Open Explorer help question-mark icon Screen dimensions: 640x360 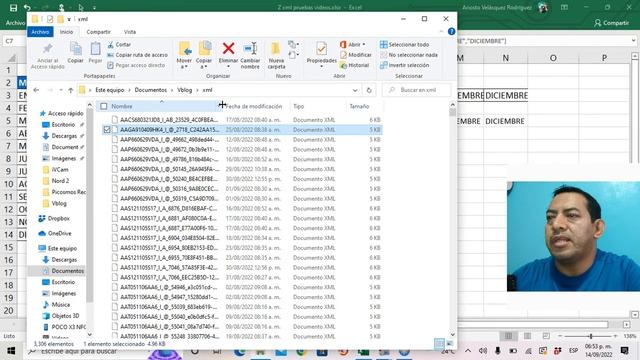[x=451, y=31]
